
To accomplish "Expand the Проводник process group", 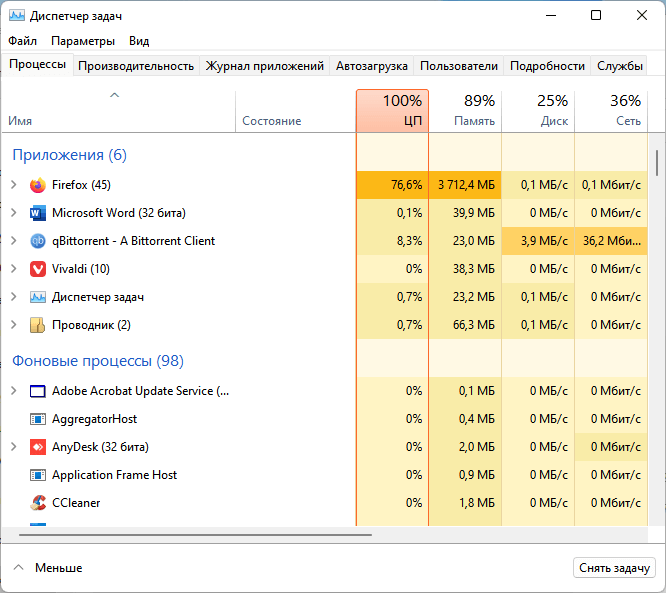I will pos(13,325).
